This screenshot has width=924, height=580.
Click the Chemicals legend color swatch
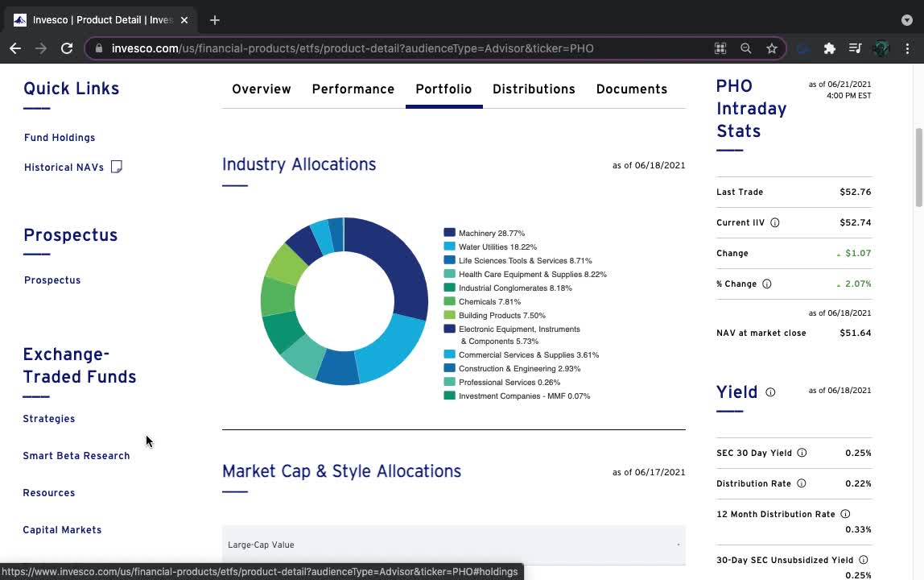(450, 301)
